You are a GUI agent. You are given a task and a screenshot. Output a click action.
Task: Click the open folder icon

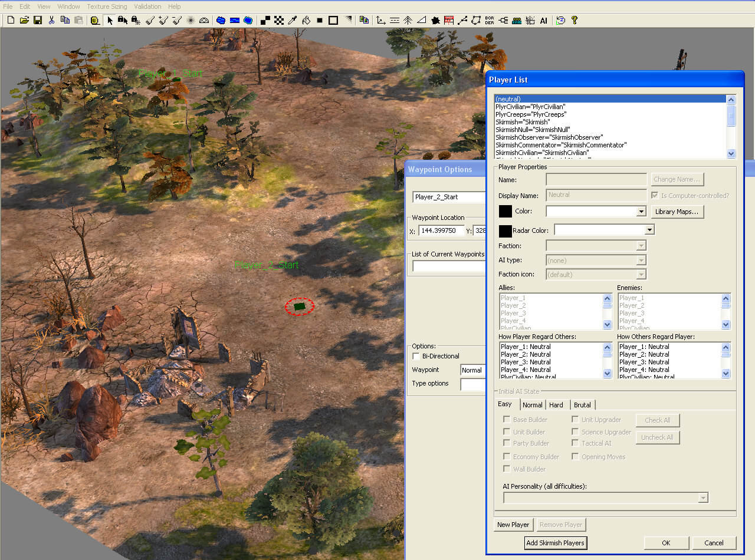(x=24, y=20)
